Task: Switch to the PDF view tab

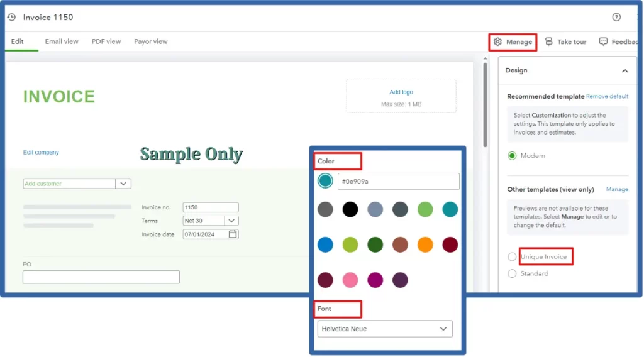Action: click(x=106, y=41)
